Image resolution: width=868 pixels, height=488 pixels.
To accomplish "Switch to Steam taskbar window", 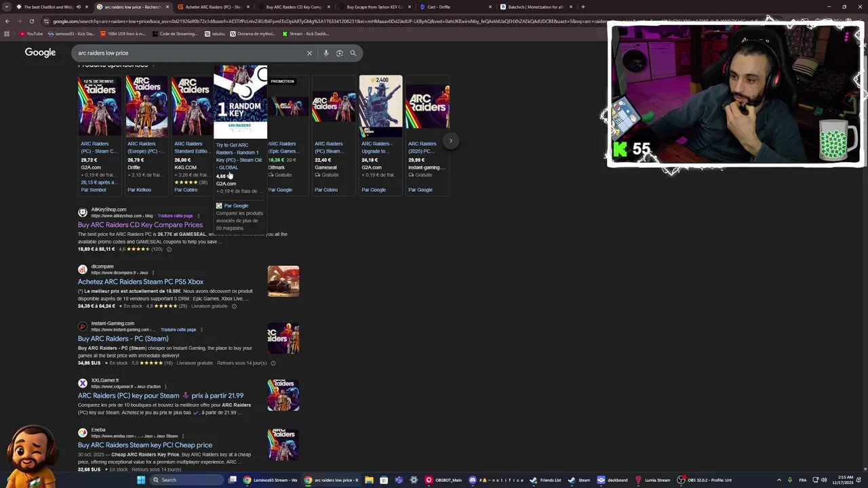I will click(579, 480).
